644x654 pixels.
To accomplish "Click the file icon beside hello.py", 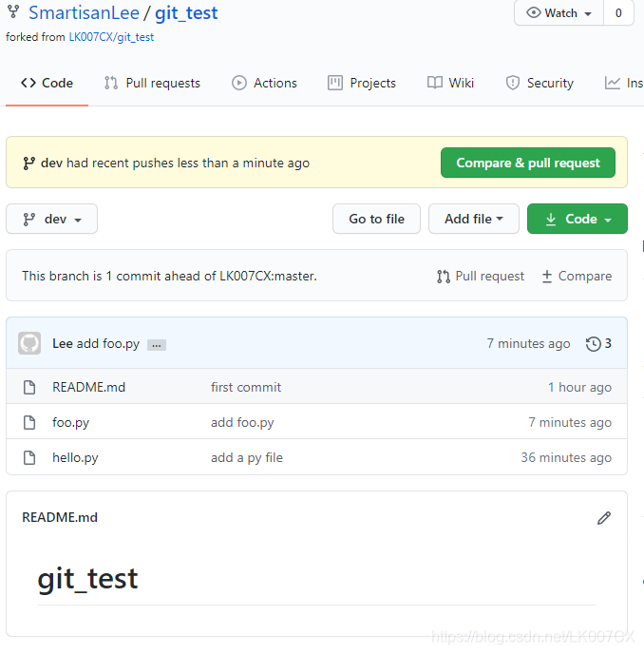I will click(29, 457).
